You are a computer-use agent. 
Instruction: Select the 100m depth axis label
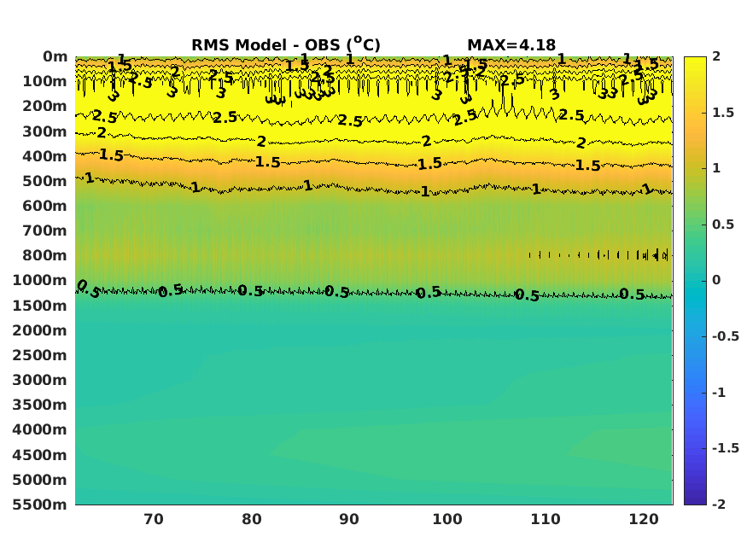[x=44, y=81]
